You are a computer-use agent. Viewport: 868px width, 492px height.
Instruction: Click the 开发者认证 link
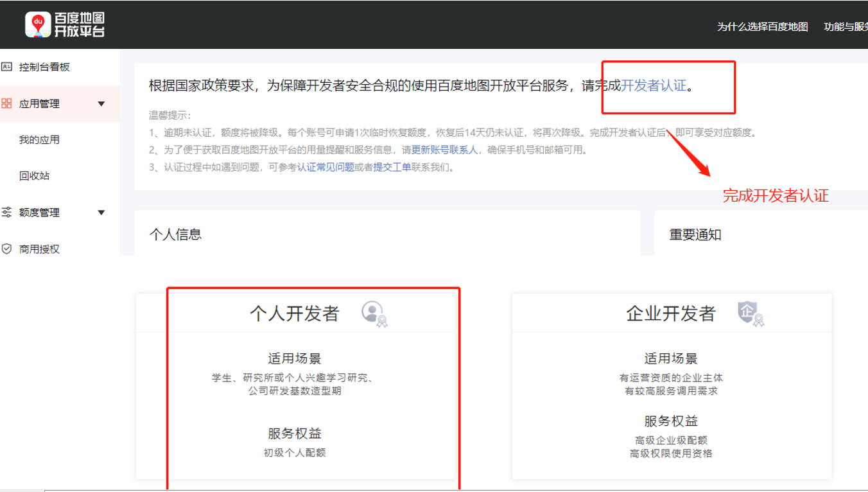[x=654, y=85]
